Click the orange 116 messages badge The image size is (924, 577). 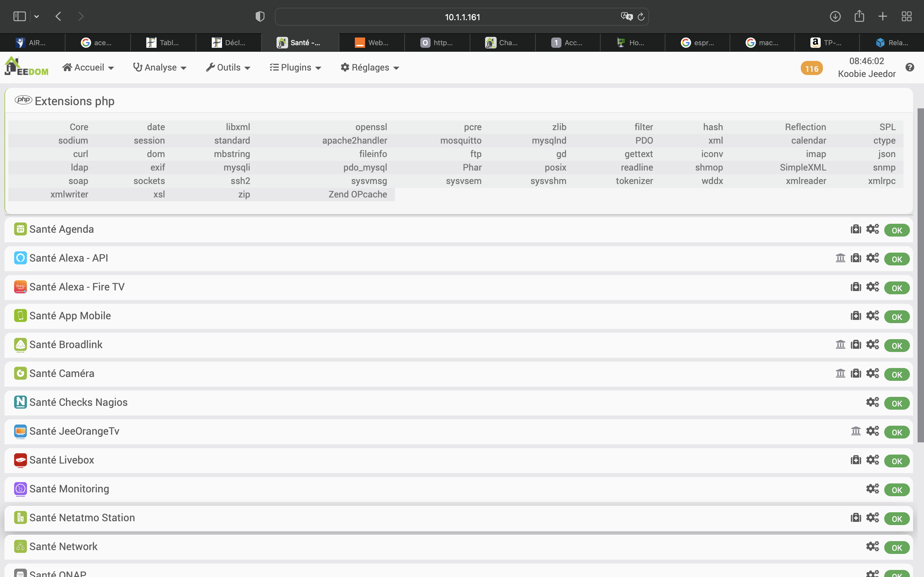(811, 69)
